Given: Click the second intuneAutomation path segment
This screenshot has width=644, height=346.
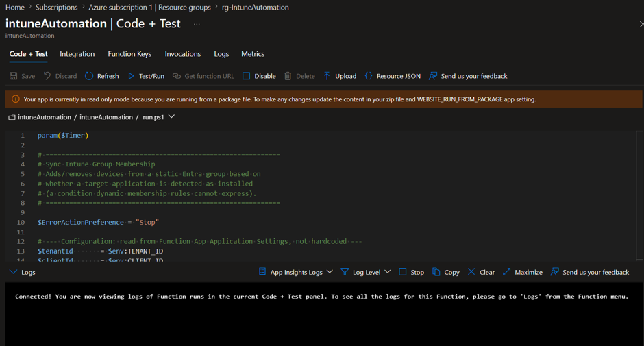Looking at the screenshot, I should tap(106, 117).
